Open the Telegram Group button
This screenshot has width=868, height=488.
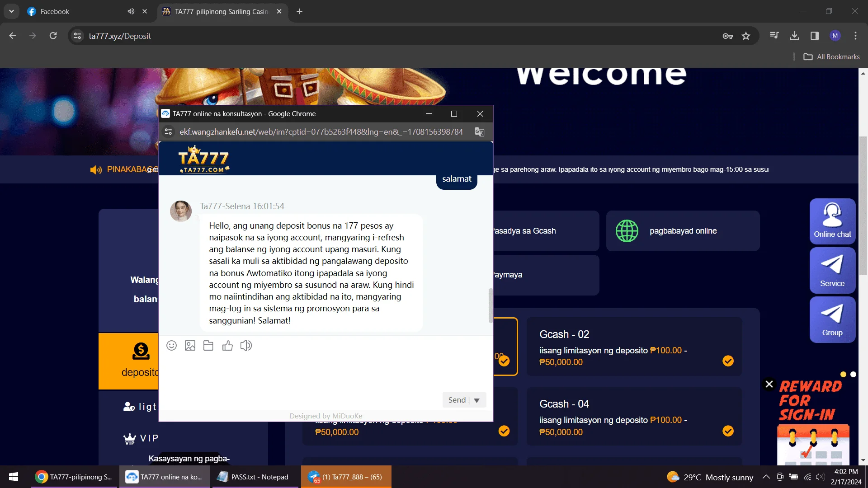[832, 320]
